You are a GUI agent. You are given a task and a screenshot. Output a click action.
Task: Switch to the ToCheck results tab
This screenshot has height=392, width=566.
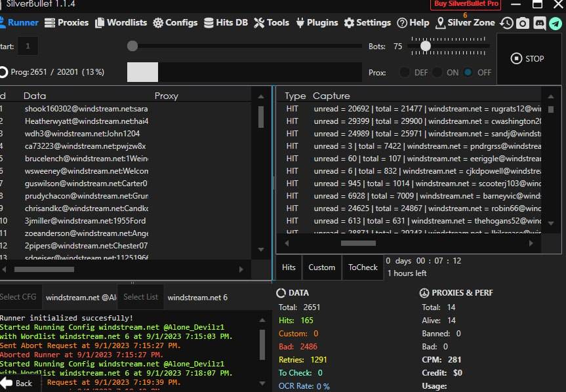click(x=363, y=267)
